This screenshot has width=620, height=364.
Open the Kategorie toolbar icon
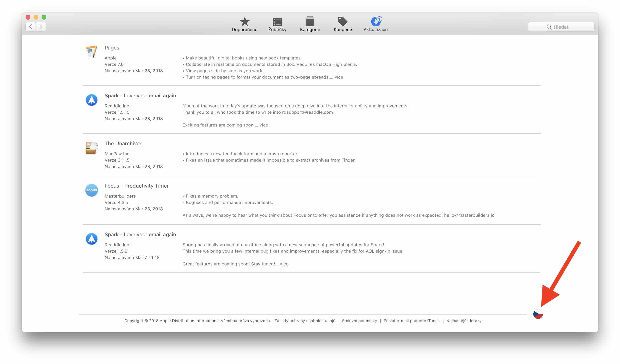point(310,22)
